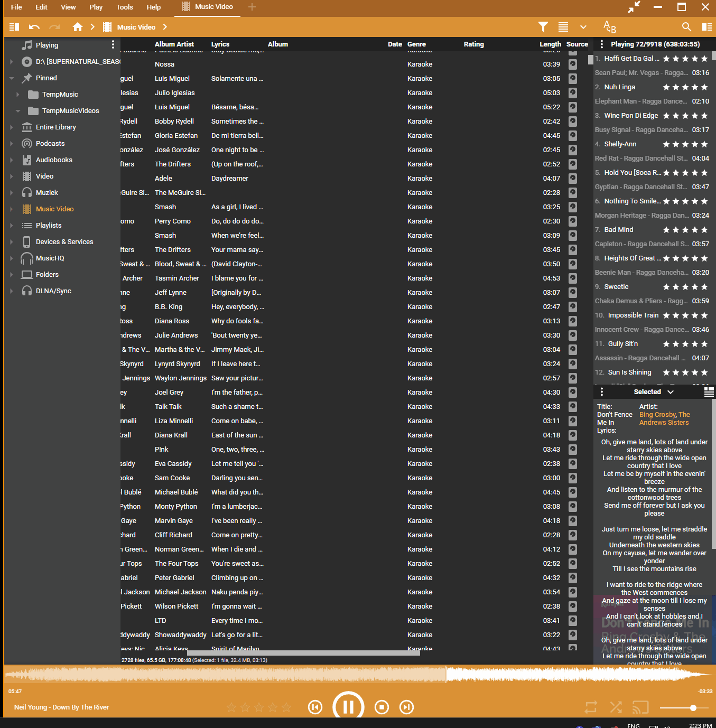Viewport: 716px width, 728px height.
Task: Adjust the volume slider handle
Action: pos(693,707)
